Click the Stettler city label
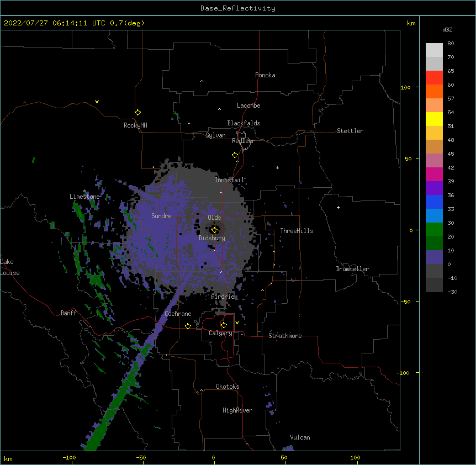 pos(350,131)
